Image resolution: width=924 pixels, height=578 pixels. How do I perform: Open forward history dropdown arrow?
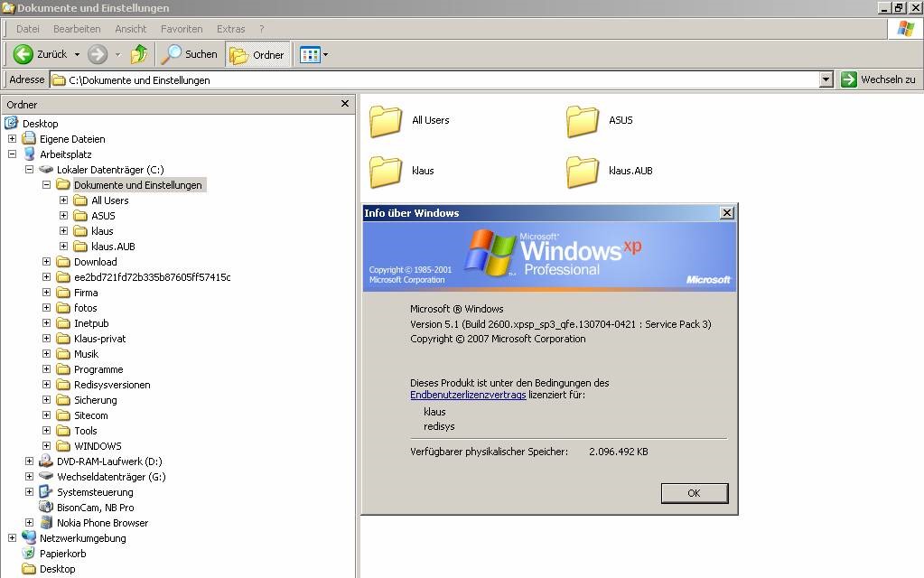tap(117, 55)
